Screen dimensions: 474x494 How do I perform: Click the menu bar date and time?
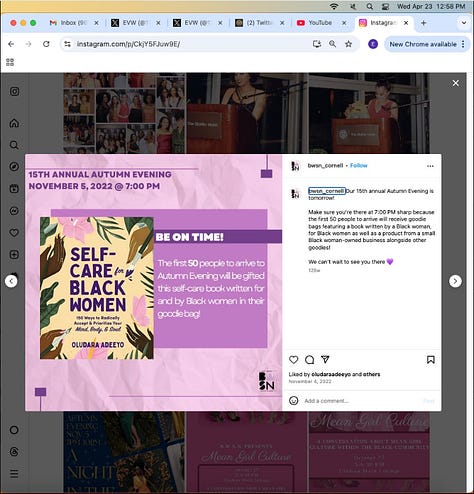click(431, 6)
